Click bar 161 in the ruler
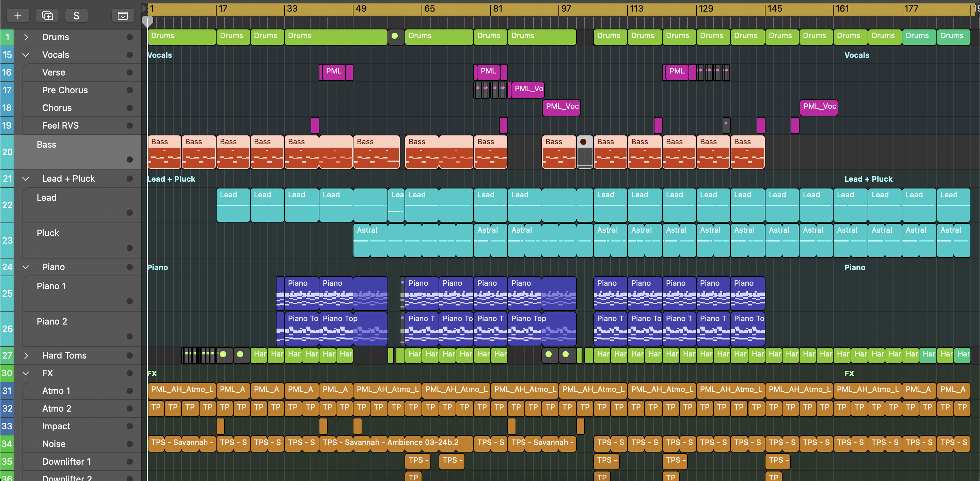 (x=842, y=9)
